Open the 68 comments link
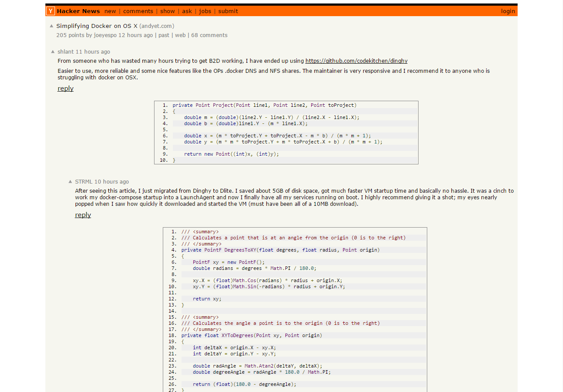Viewport: 563px width, 392px height. [x=209, y=35]
